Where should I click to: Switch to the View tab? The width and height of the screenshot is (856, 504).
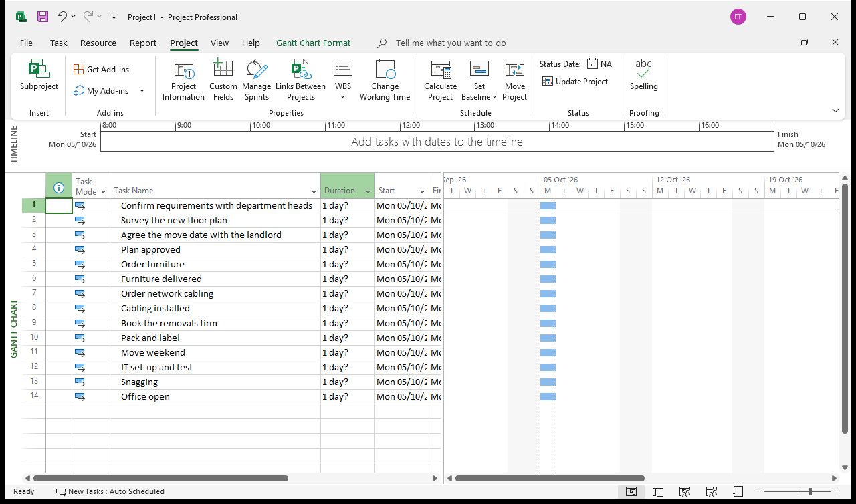tap(219, 43)
